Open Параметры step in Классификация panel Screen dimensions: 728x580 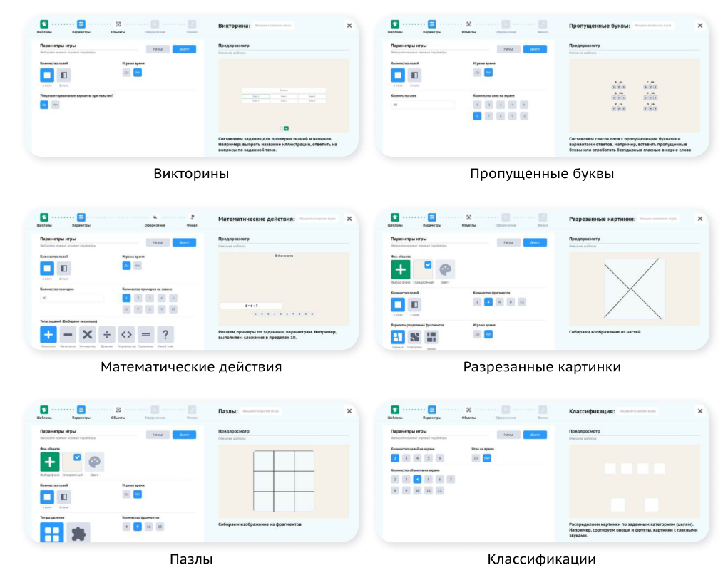point(432,410)
